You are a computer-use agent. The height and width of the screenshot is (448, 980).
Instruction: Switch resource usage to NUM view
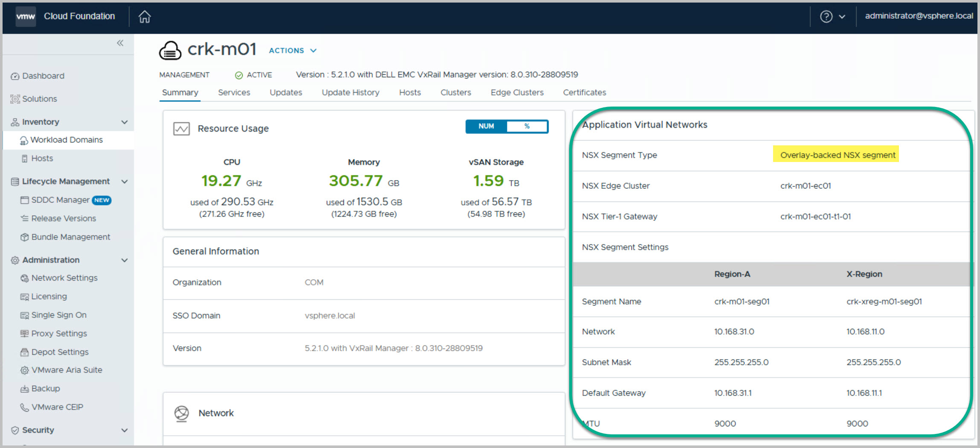pyautogui.click(x=486, y=127)
